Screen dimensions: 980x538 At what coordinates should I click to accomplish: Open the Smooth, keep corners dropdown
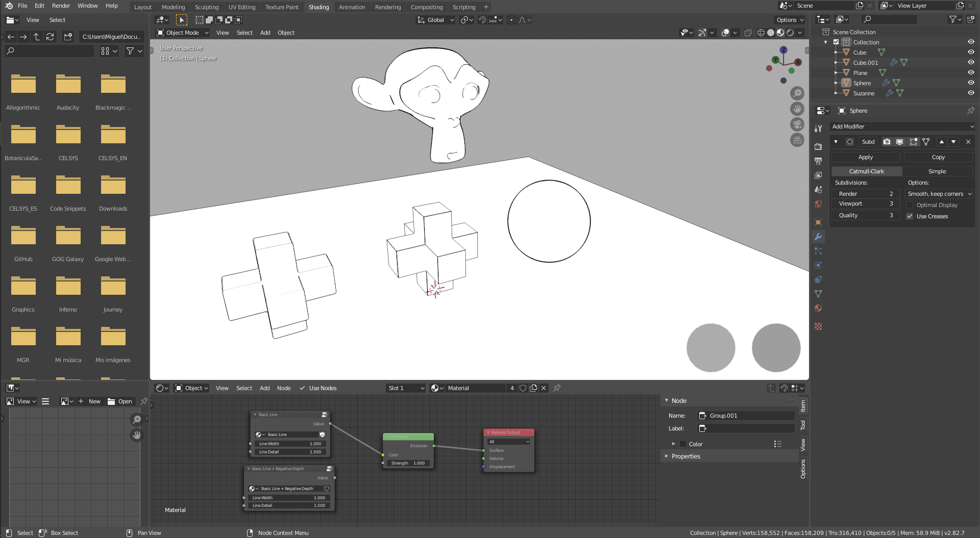938,194
